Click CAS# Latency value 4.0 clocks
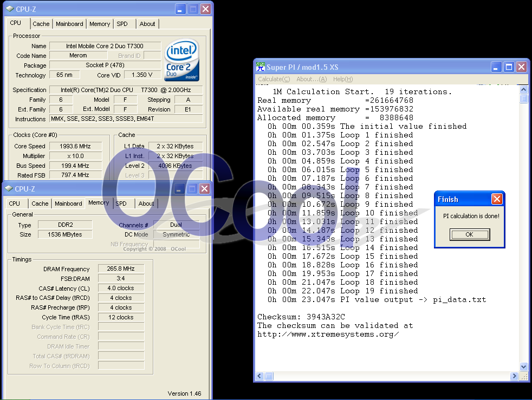 coord(121,288)
